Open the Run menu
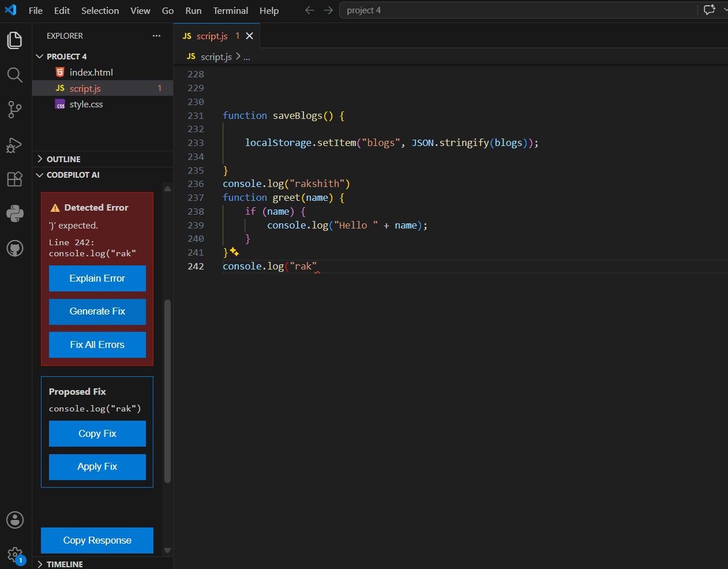This screenshot has width=728, height=569. (x=193, y=10)
